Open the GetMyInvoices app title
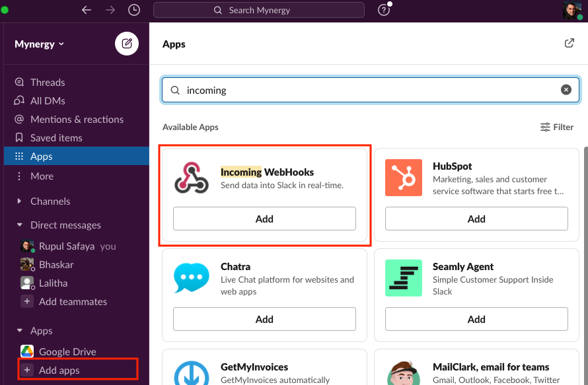588x385 pixels. click(254, 367)
